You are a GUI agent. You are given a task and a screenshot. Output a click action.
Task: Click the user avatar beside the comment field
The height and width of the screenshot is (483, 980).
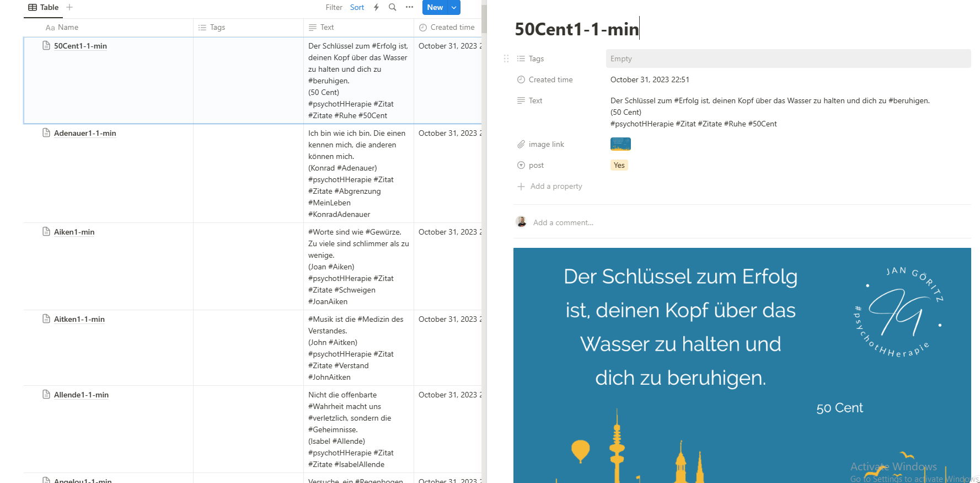coord(521,222)
